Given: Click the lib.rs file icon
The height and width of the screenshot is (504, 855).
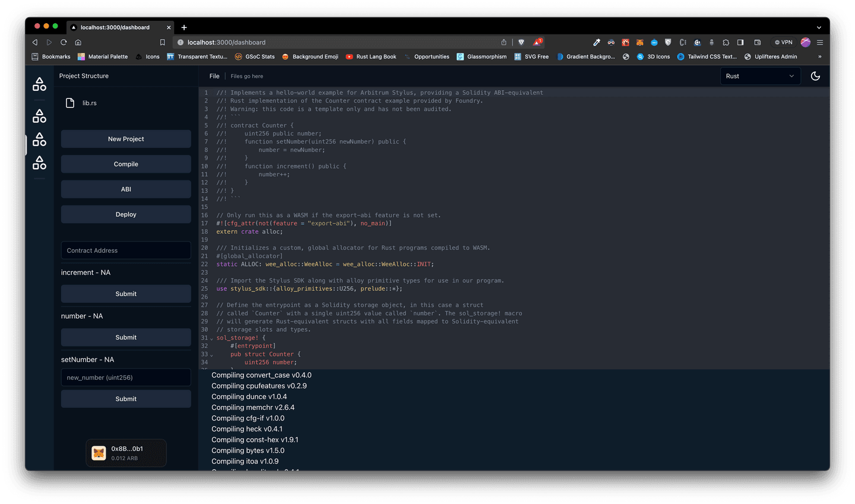Looking at the screenshot, I should 70,103.
